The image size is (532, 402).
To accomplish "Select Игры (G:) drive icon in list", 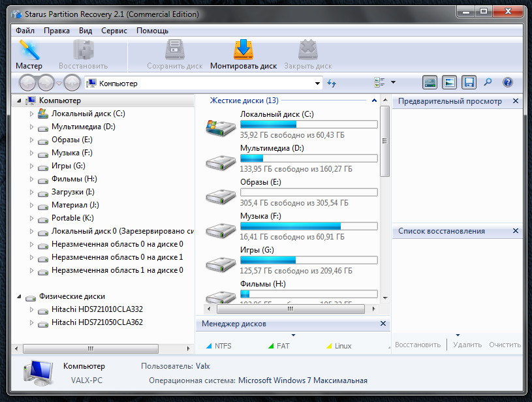I will pos(221,264).
